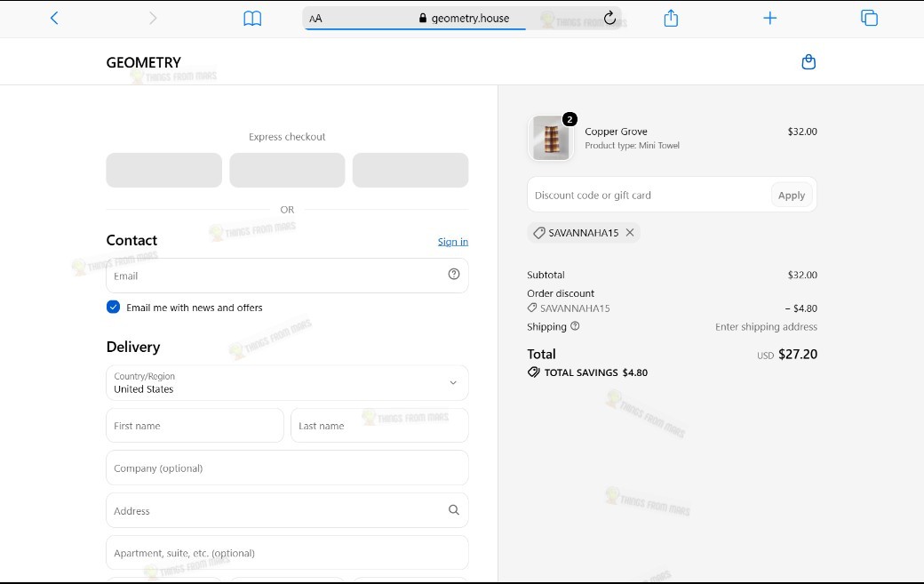The width and height of the screenshot is (924, 584).
Task: Reload the page with the refresh icon
Action: [x=609, y=18]
